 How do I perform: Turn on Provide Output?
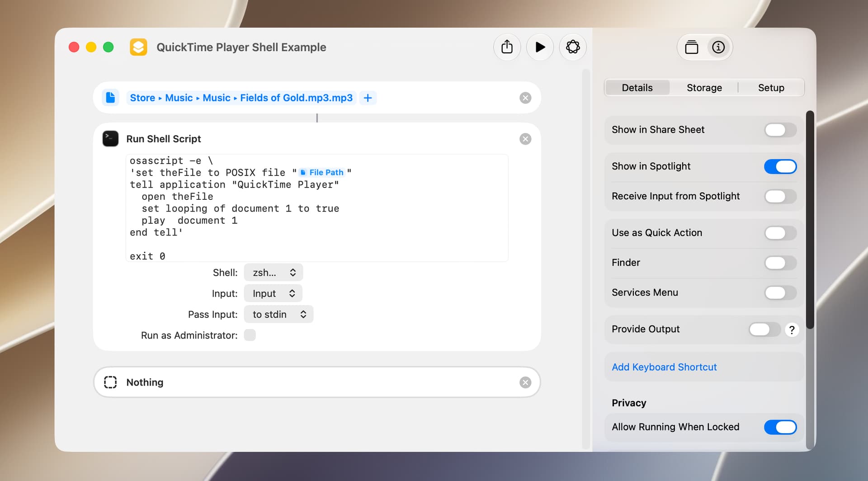pyautogui.click(x=764, y=330)
